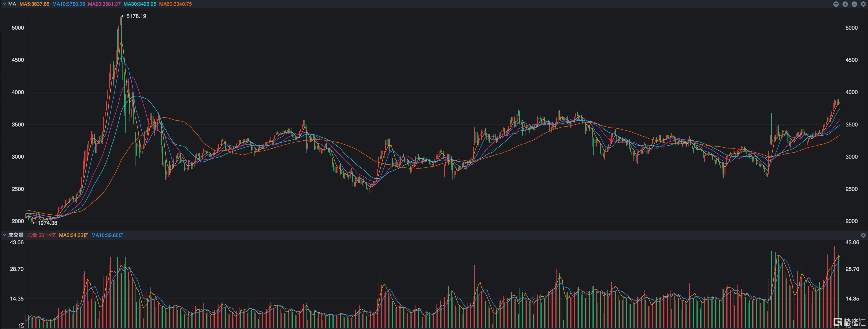Click the 总量:30.14亿 total volume label

pos(42,235)
